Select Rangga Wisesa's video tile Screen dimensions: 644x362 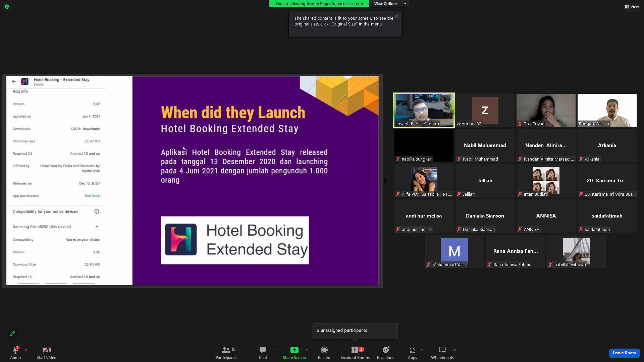coord(607,110)
